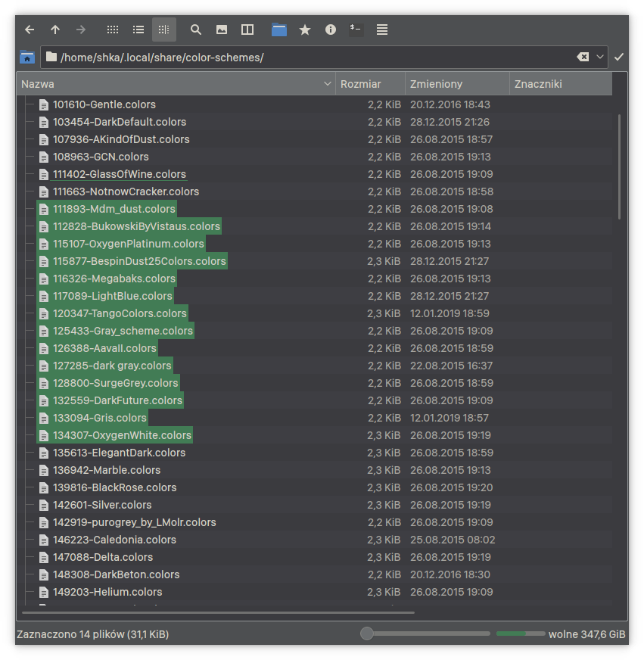Click 132559-DarkFuture.colors
This screenshot has width=644, height=660.
(117, 400)
